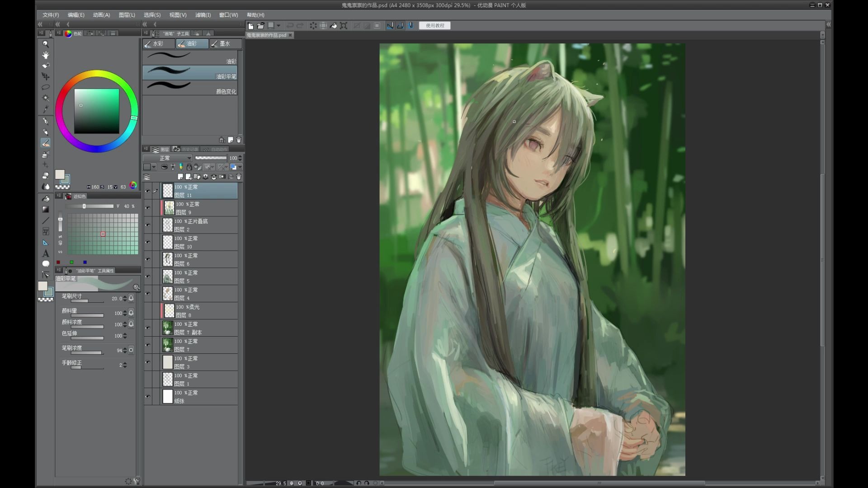868x488 pixels.
Task: Click brush size 笔刷尺寸 stepper arrows
Action: (x=125, y=299)
